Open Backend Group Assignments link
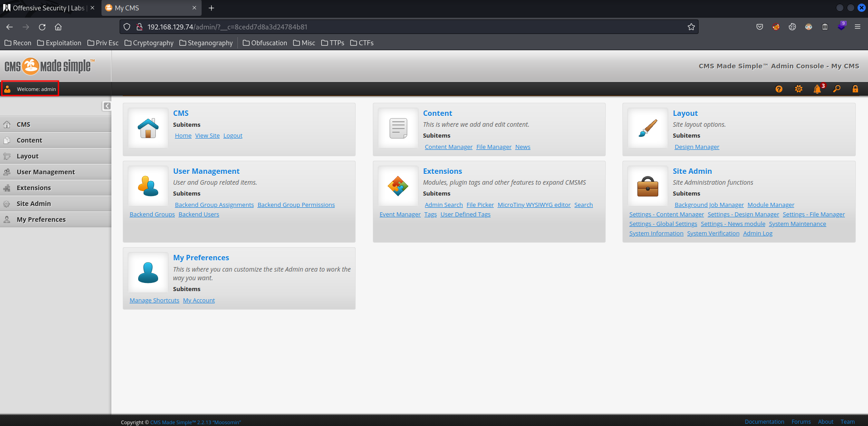This screenshot has height=426, width=868. click(214, 205)
